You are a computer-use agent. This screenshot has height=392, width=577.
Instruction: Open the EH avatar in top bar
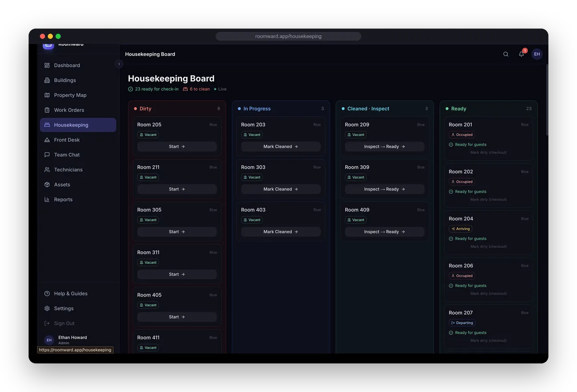[x=537, y=54]
